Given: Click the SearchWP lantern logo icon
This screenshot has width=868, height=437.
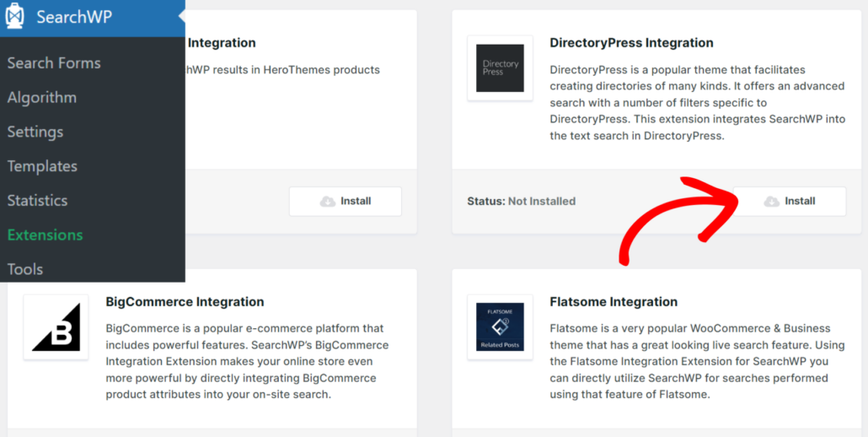Looking at the screenshot, I should [x=14, y=17].
